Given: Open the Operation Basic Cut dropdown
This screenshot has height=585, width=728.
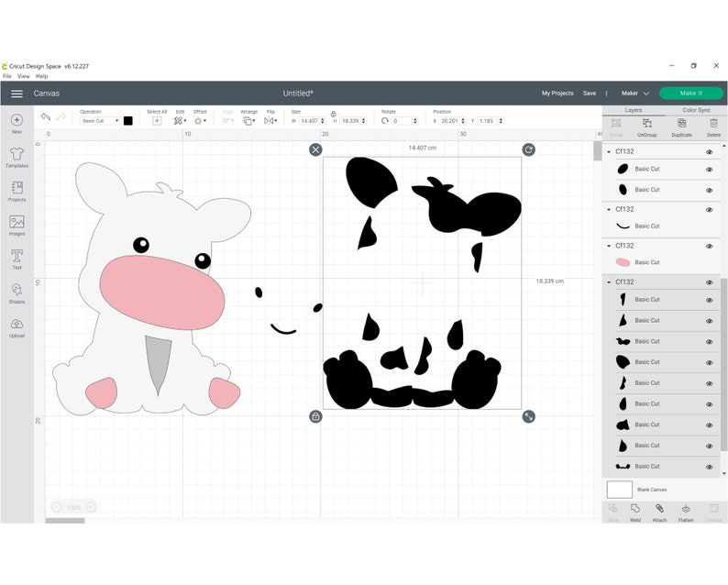Looking at the screenshot, I should click(x=100, y=121).
